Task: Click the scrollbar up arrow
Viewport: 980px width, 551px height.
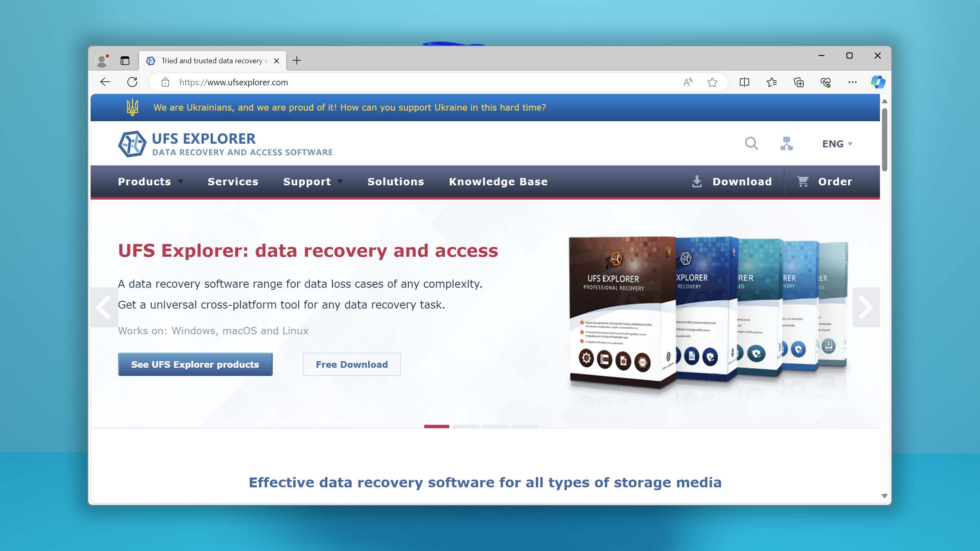Action: pyautogui.click(x=884, y=101)
